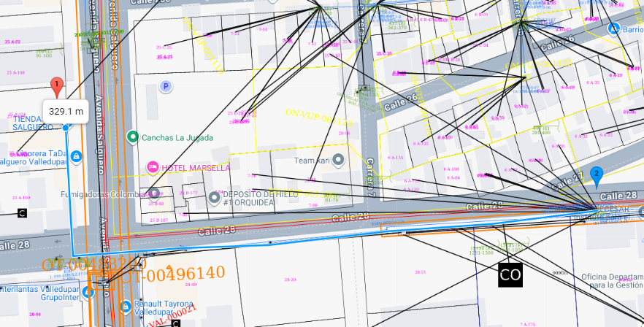Select the Licorera TaDa blue shop icon
644x327 pixels.
tap(77, 157)
